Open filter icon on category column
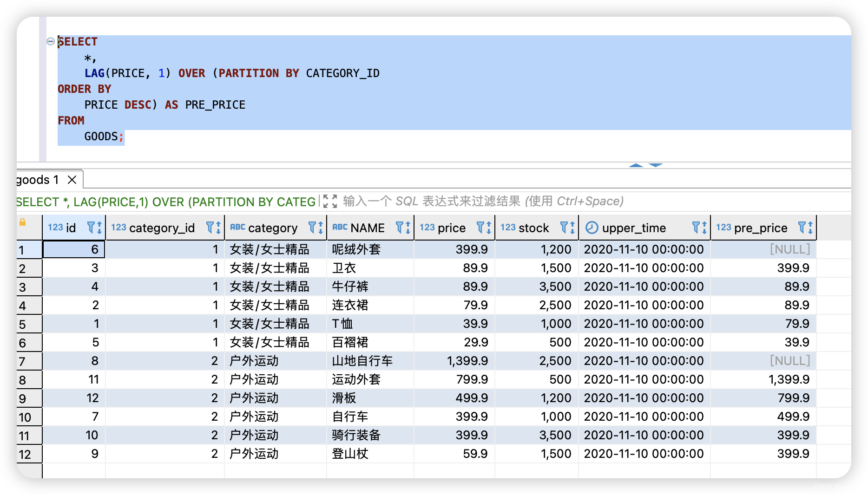Screen dimensions: 868x495 [312, 228]
